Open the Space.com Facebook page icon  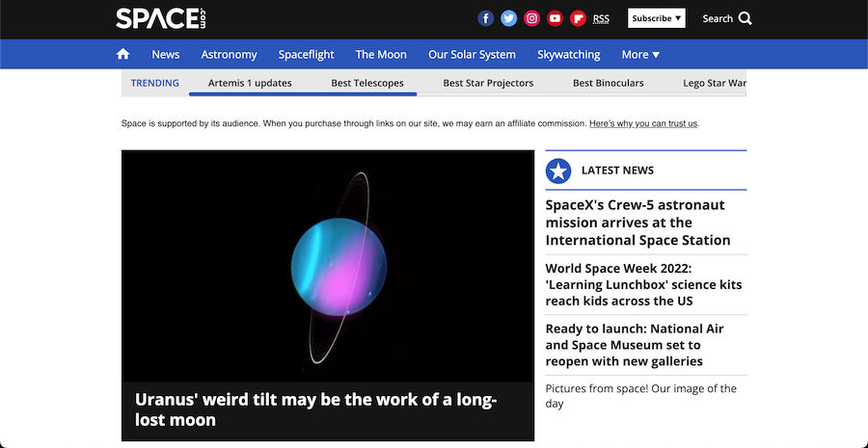coord(485,19)
